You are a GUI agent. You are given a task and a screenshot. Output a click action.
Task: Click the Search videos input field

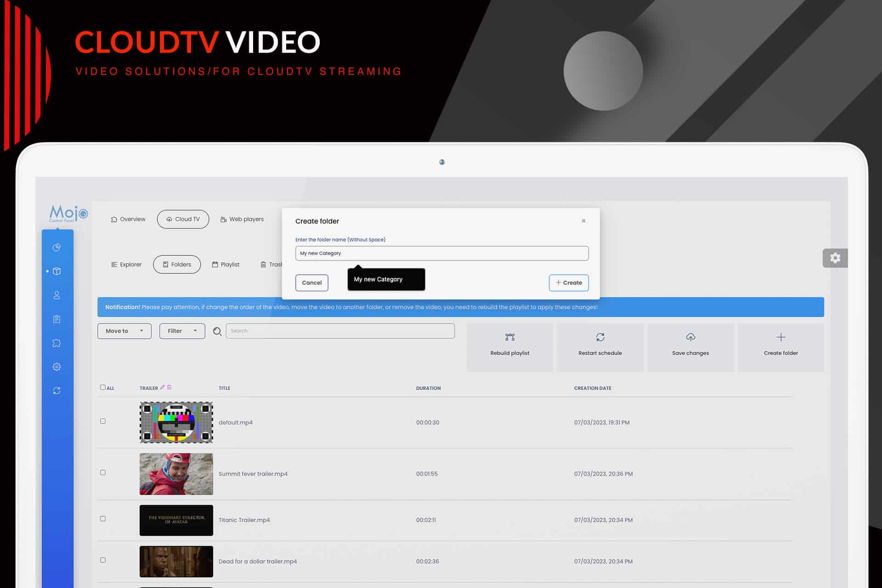tap(340, 331)
